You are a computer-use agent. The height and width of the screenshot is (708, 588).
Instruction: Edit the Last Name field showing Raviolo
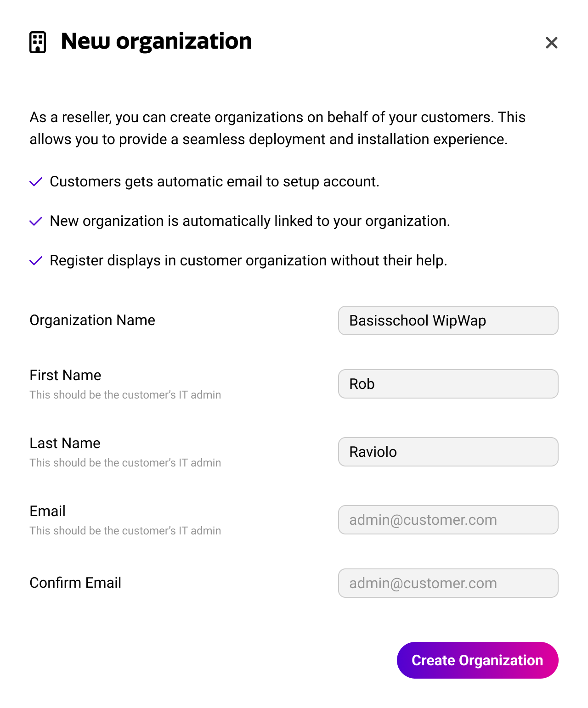click(x=448, y=452)
